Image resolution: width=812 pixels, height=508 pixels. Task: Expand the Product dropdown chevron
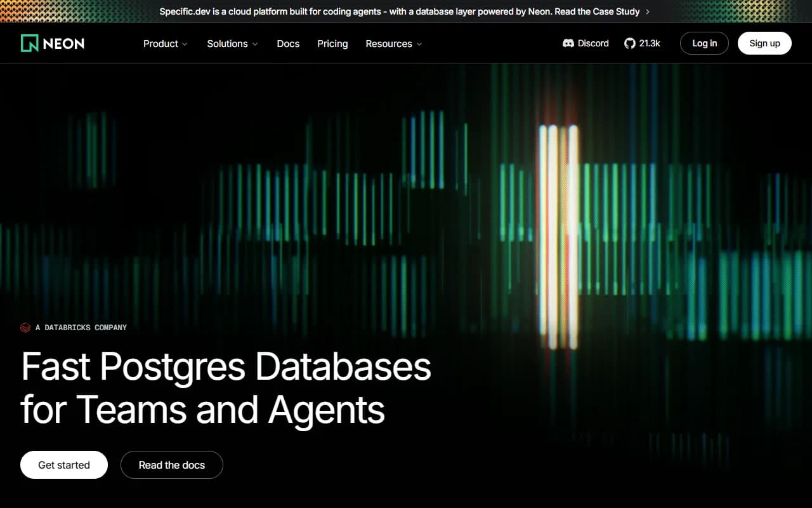[x=185, y=44]
